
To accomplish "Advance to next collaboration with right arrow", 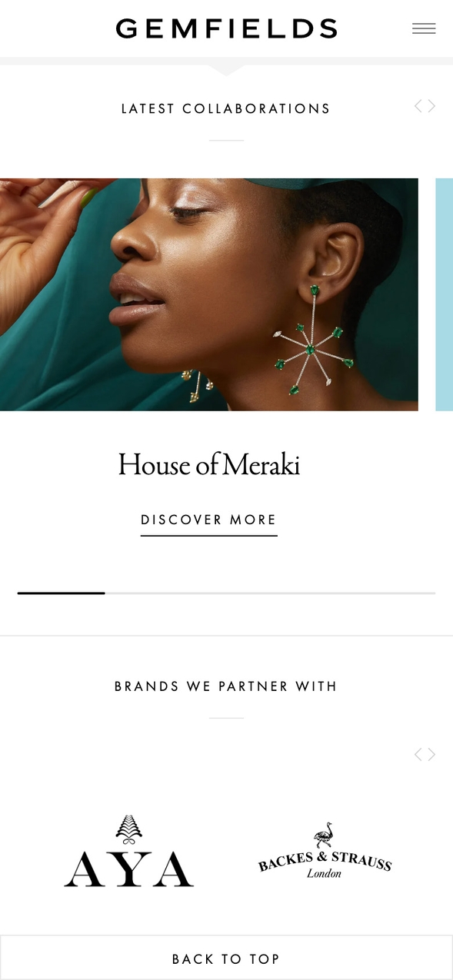I will tap(431, 106).
